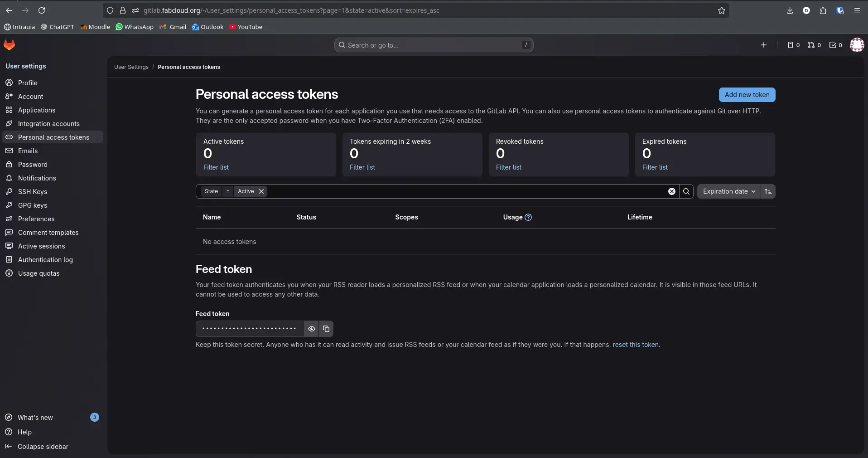
Task: Click the Add new token button
Action: point(747,95)
